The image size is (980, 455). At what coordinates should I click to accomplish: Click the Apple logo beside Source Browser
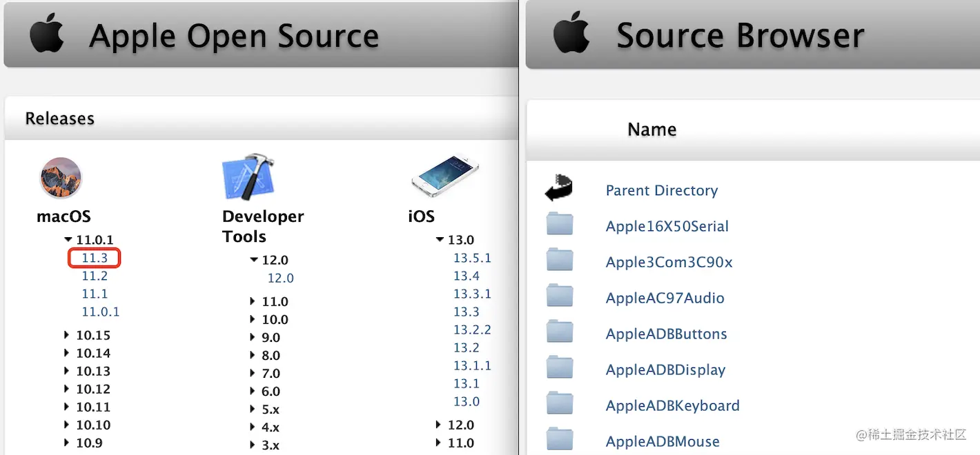click(572, 34)
